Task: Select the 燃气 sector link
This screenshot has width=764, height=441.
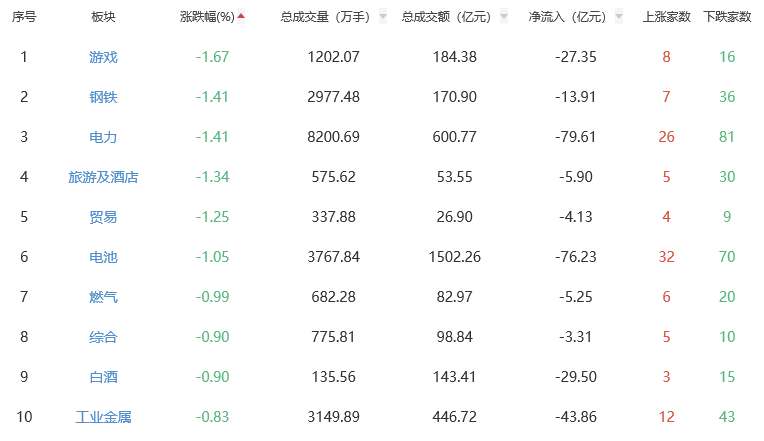Action: coord(103,297)
